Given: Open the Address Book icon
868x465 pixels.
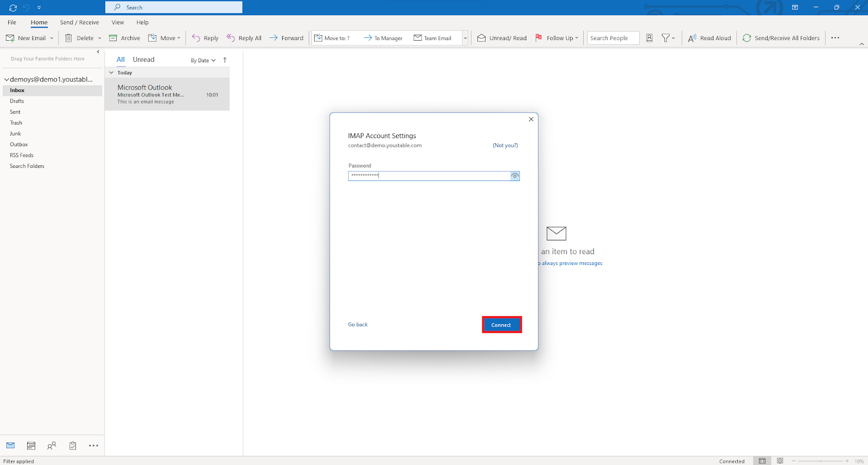Looking at the screenshot, I should (x=649, y=38).
